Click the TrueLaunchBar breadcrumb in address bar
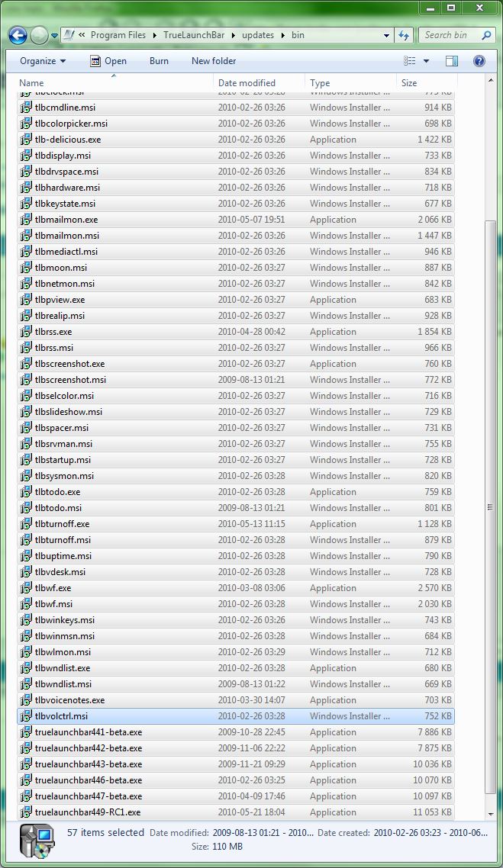 (x=195, y=35)
